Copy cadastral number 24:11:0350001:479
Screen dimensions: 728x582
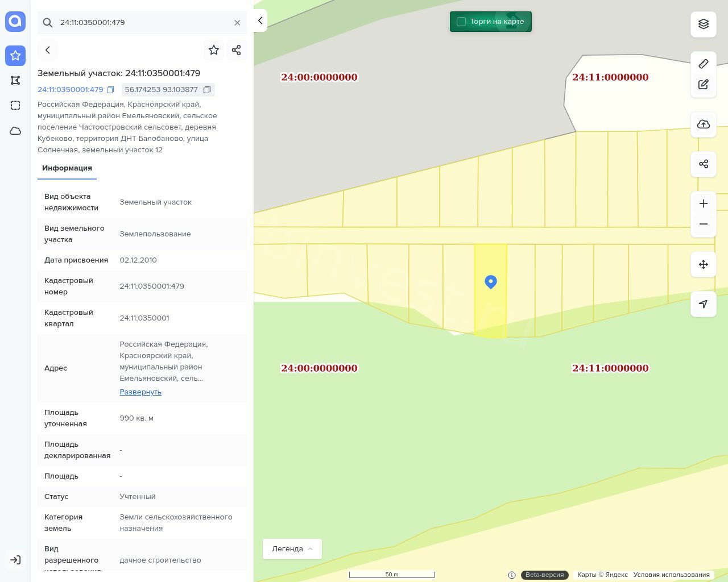coord(110,90)
